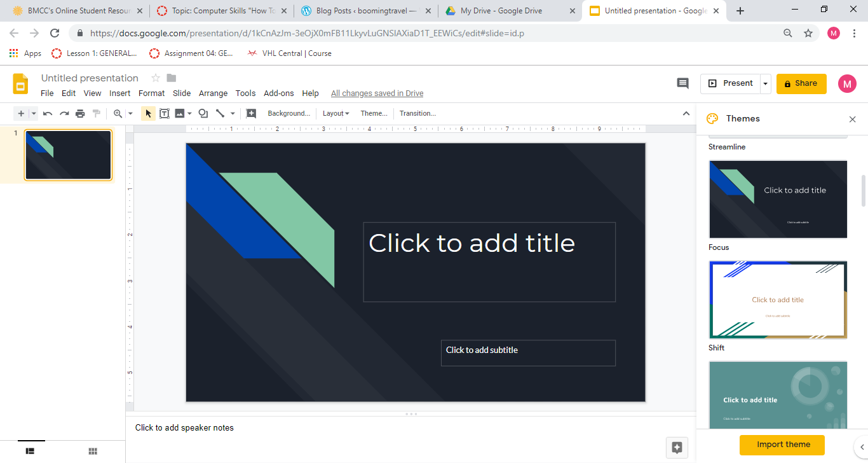Expand the new slide layout dropdown arrow
868x463 pixels.
point(34,114)
